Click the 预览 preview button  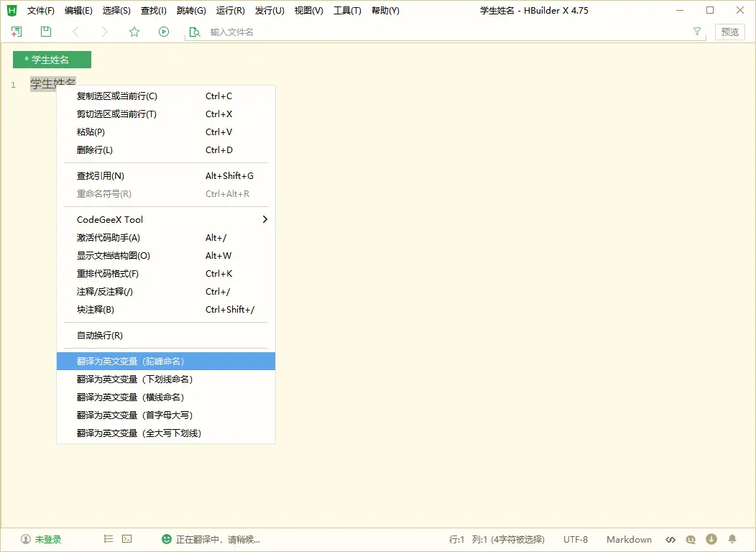click(729, 32)
